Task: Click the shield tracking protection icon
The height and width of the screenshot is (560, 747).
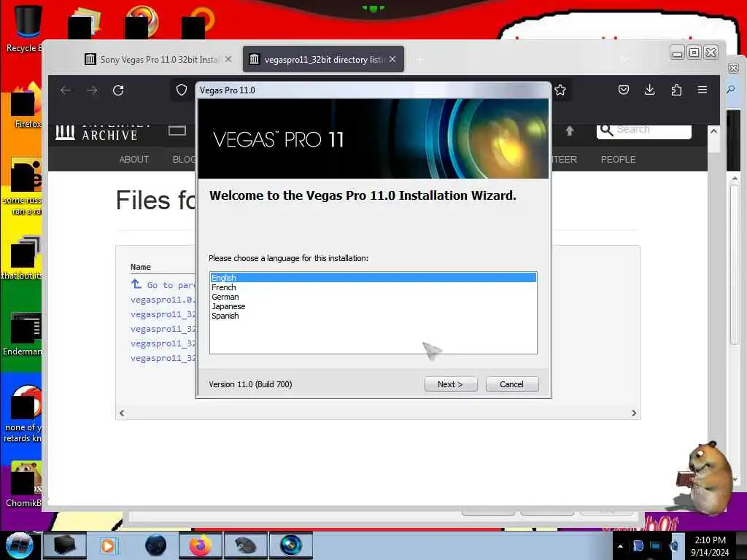Action: click(182, 90)
